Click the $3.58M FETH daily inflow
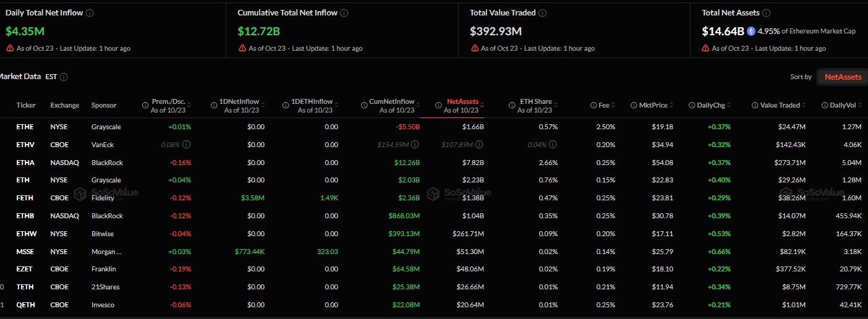 252,198
